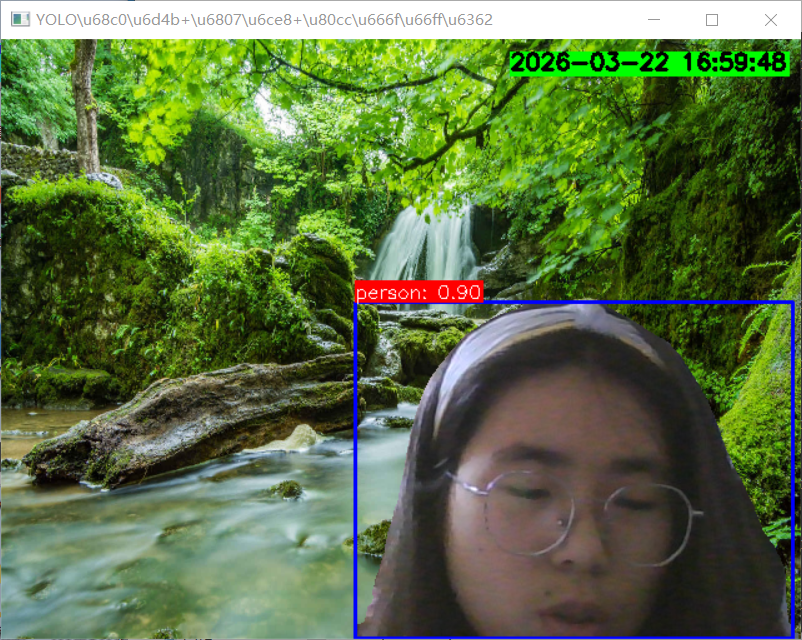Minimize the YOLO detection window
This screenshot has height=640, width=802.
coord(654,17)
